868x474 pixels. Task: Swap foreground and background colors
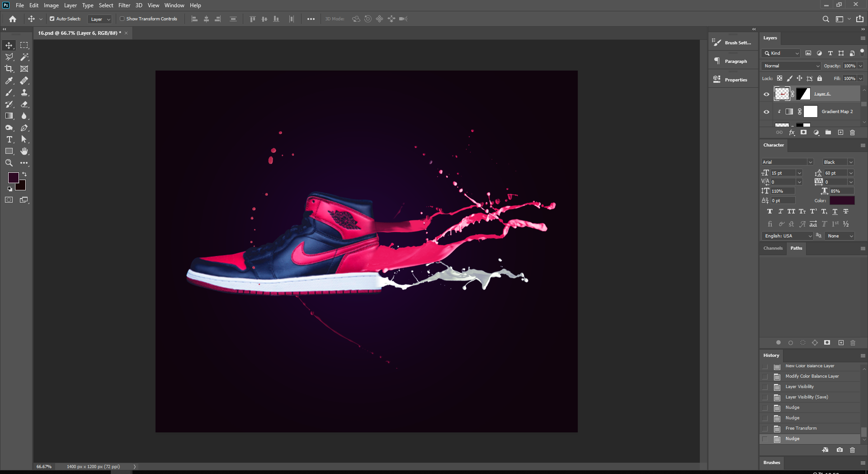pos(24,174)
